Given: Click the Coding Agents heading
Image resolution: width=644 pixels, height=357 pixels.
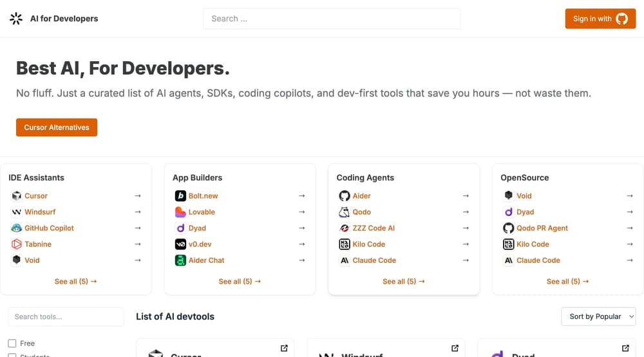Looking at the screenshot, I should pos(365,177).
